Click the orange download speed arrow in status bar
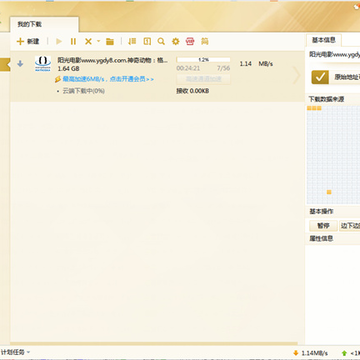Viewport: 360px width, 360px height. [x=296, y=353]
